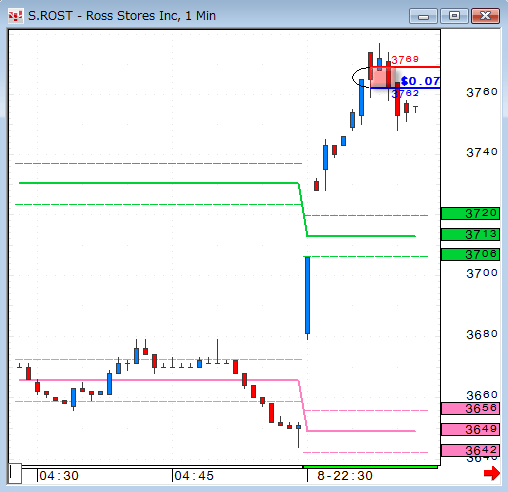Click the 8-22:30 session time label

pos(345,476)
